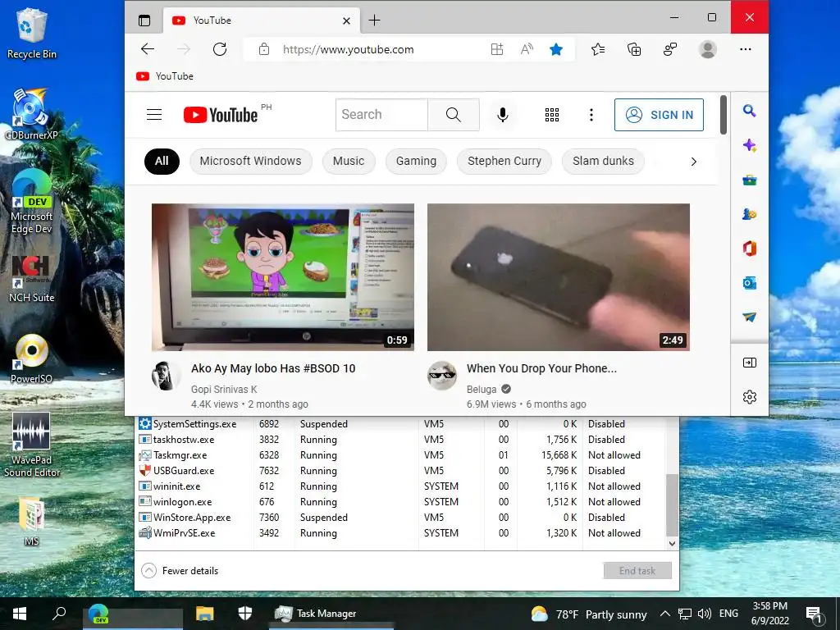Select the Music category chip
The image size is (840, 630).
click(x=349, y=162)
